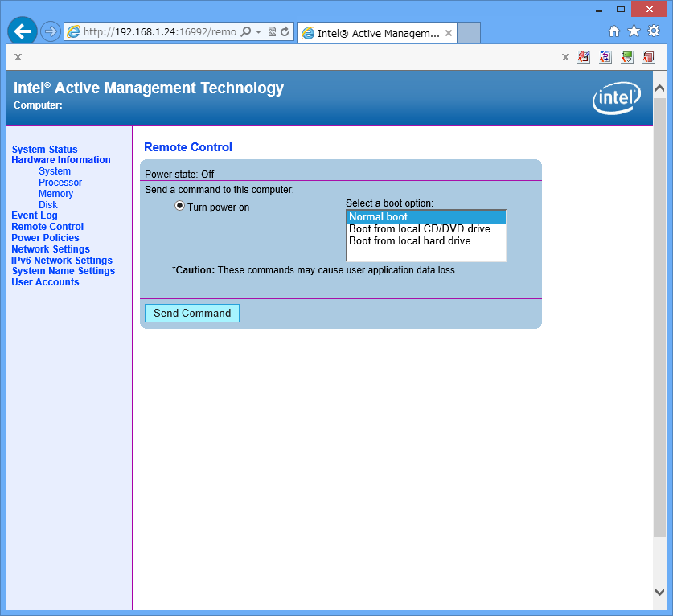
Task: Open Favorites star icon
Action: click(x=634, y=31)
